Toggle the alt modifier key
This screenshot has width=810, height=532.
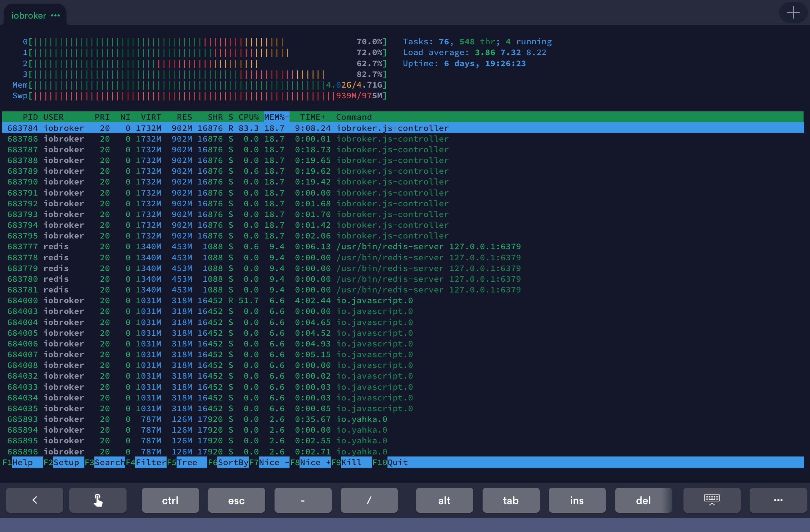click(444, 500)
